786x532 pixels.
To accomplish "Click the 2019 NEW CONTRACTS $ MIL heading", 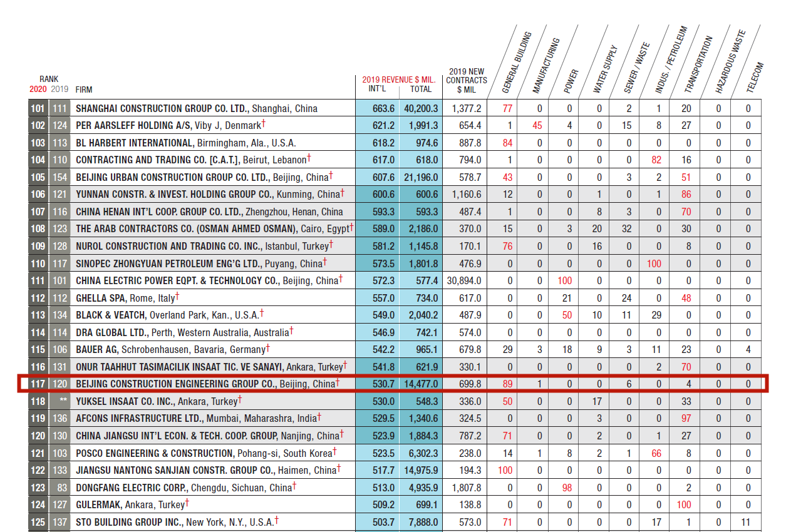I will 467,80.
